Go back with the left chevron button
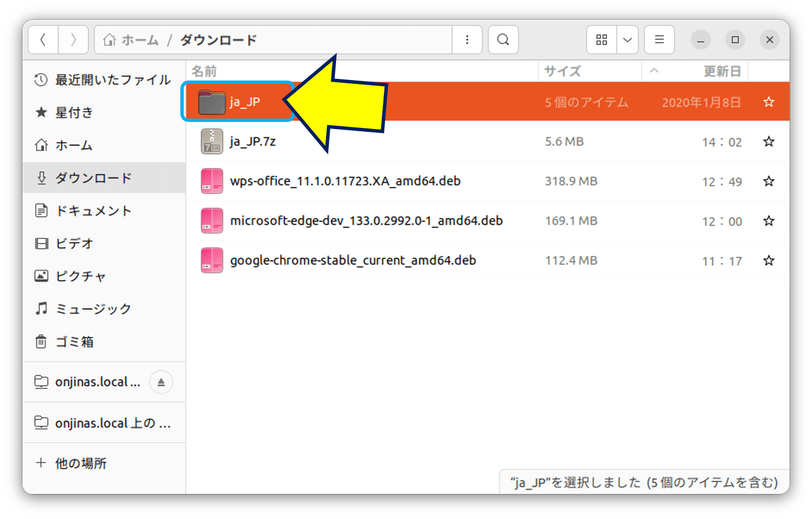This screenshot has width=812, height=519. (43, 40)
